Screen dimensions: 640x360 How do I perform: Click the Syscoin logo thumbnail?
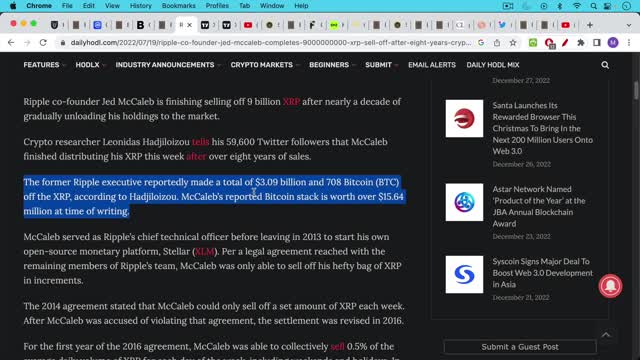pyautogui.click(x=464, y=274)
